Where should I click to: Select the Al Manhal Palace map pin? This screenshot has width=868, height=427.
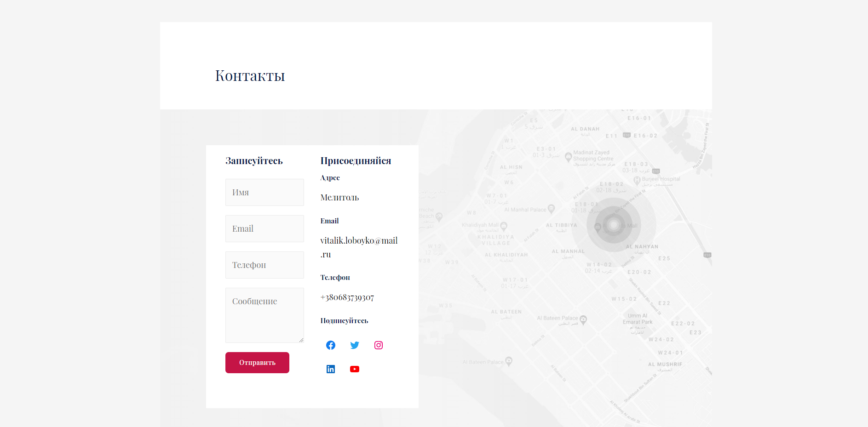(x=551, y=209)
